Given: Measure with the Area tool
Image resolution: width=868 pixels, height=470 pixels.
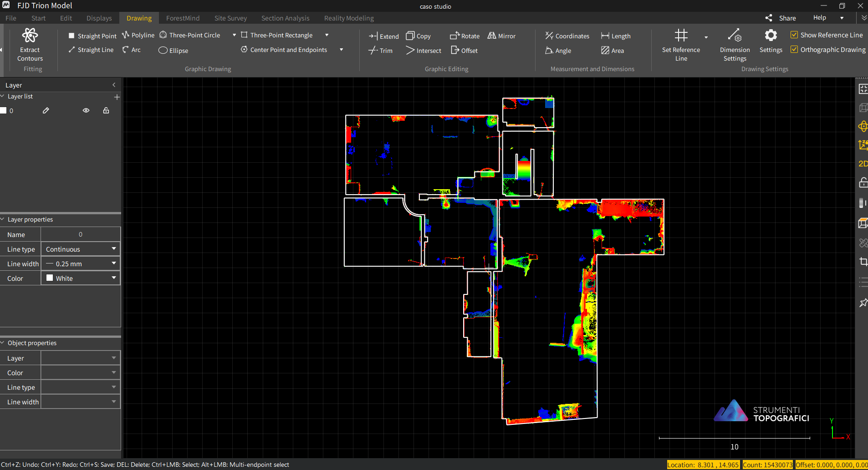Looking at the screenshot, I should click(613, 51).
